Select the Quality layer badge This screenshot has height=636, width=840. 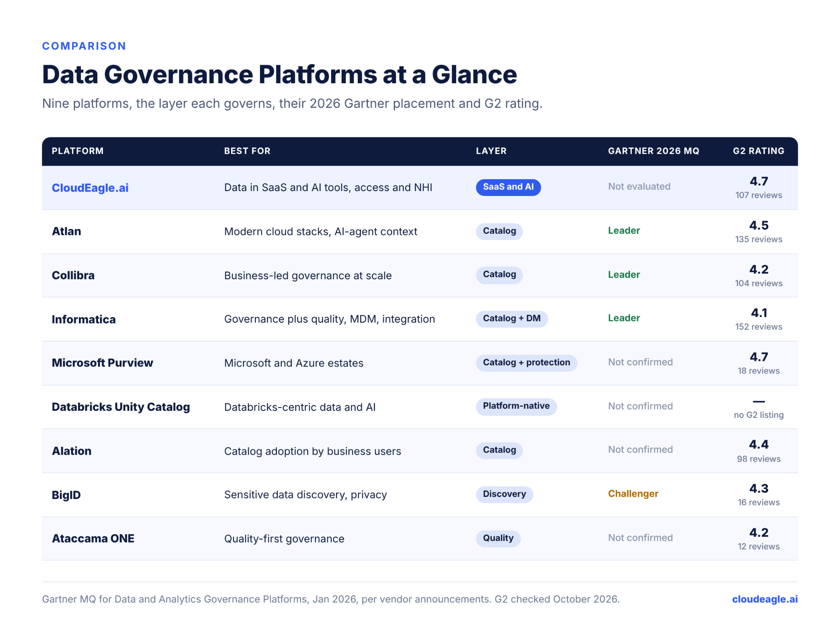point(498,538)
